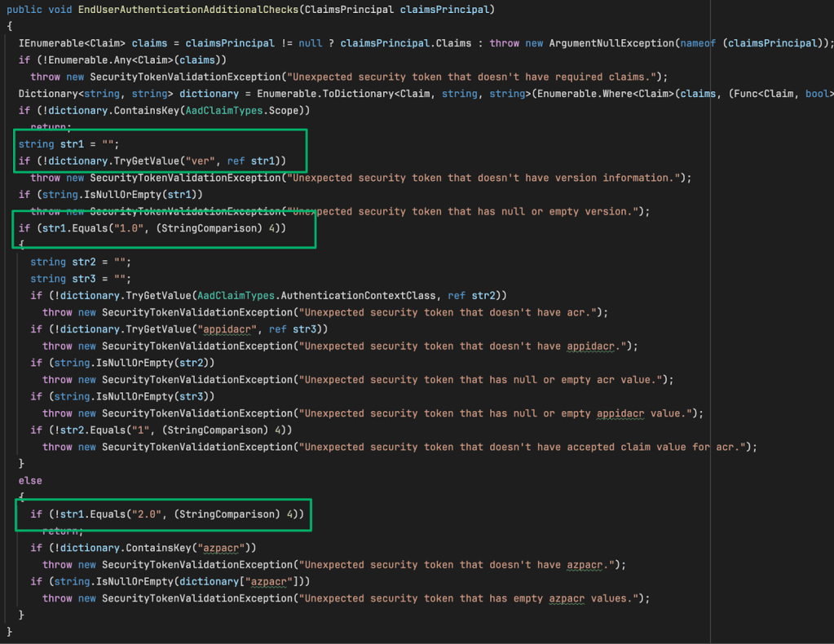Click the else keyword
Screen dimensions: 834x644
coord(30,480)
